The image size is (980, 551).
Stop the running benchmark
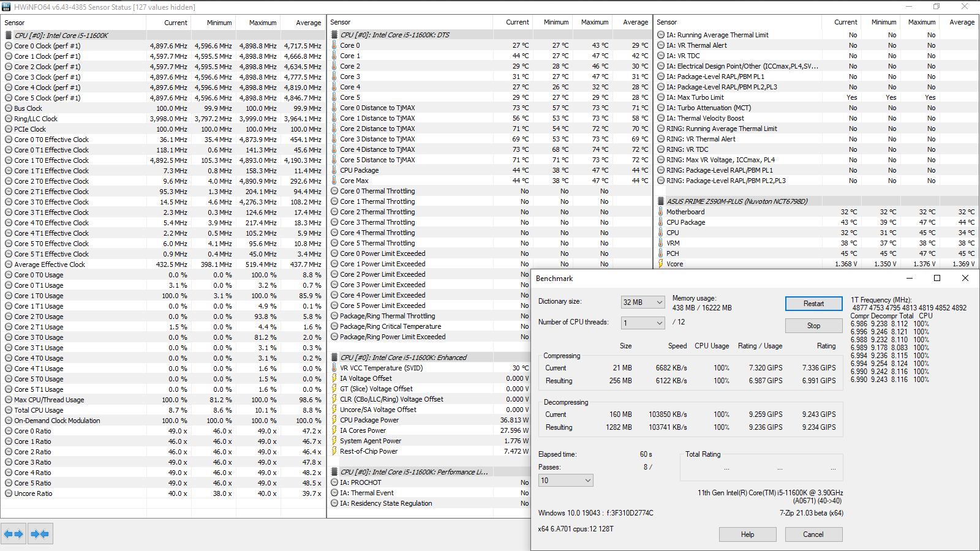tap(813, 326)
